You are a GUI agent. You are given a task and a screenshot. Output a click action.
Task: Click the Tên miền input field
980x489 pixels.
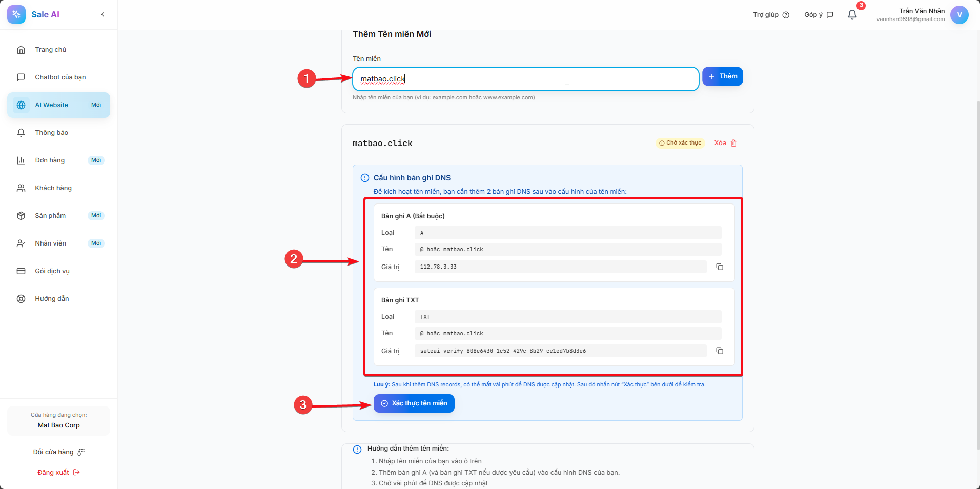525,79
